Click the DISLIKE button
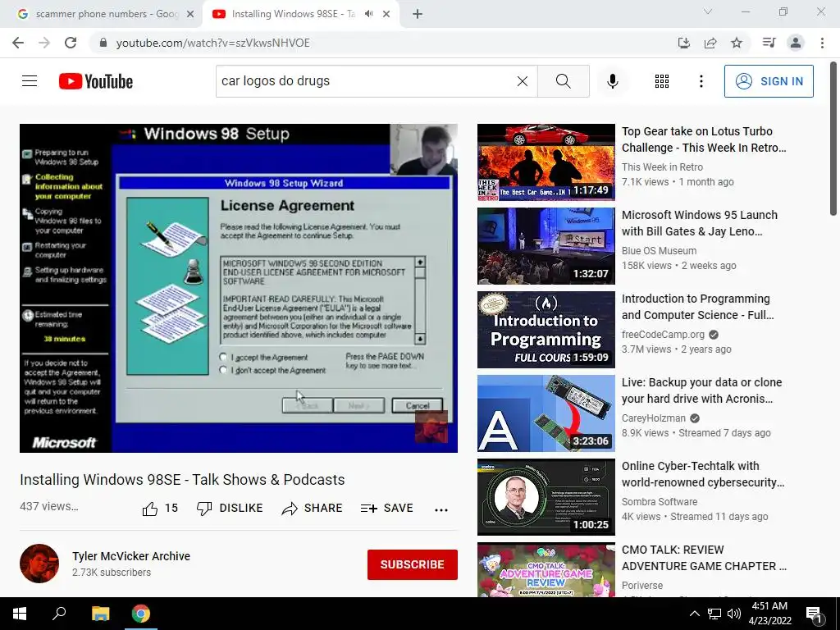This screenshot has height=630, width=840. pyautogui.click(x=230, y=509)
